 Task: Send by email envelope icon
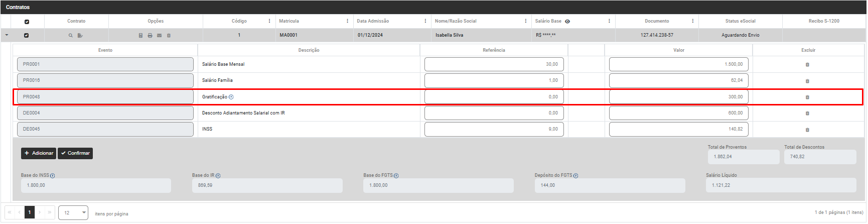160,36
